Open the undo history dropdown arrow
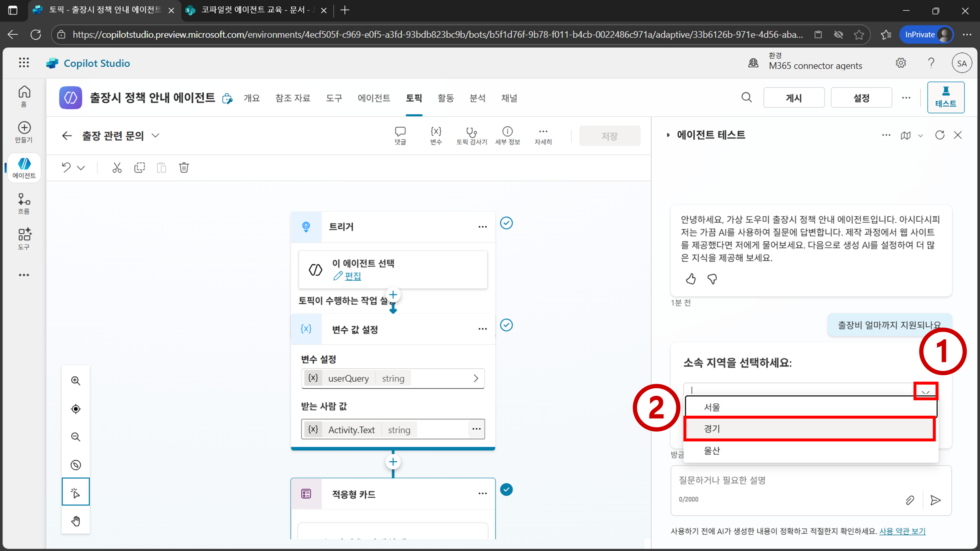The height and width of the screenshot is (551, 980). point(81,168)
